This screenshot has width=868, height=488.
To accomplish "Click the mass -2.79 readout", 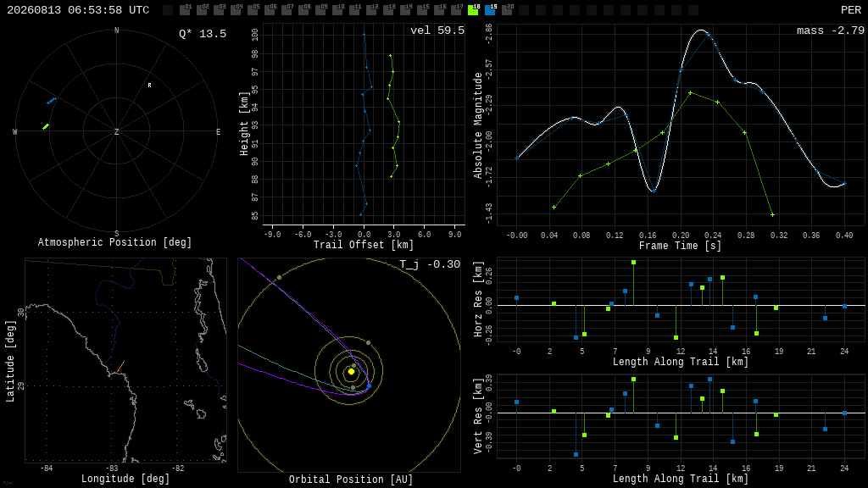I will click(831, 30).
